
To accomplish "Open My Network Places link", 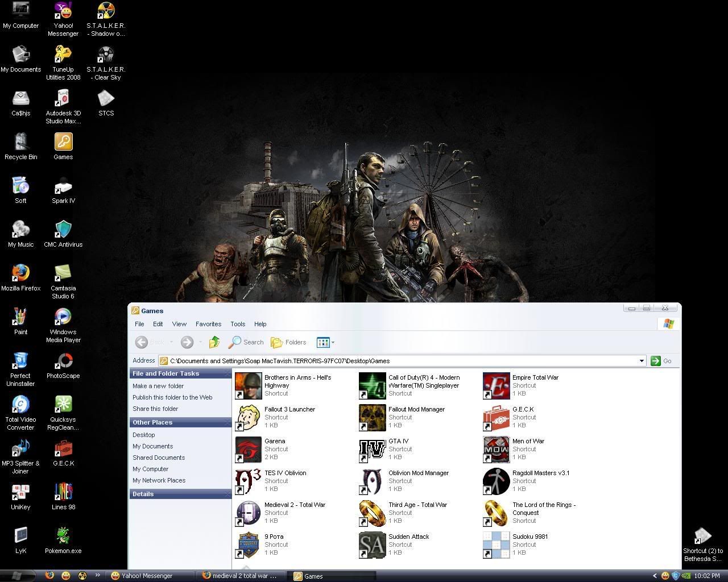I will tap(159, 480).
